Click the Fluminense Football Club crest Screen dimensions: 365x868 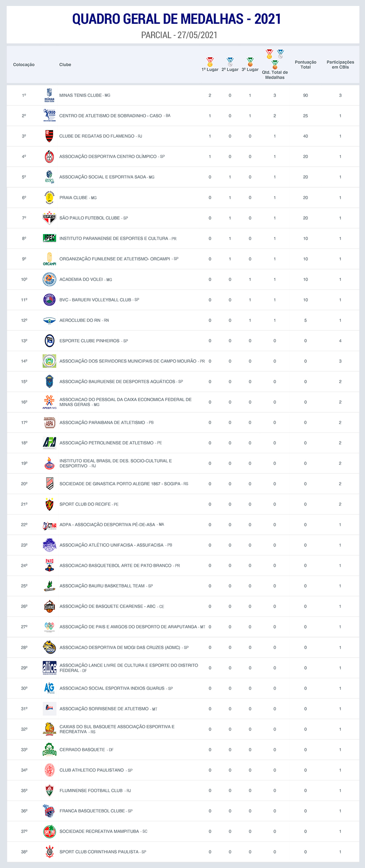[49, 790]
